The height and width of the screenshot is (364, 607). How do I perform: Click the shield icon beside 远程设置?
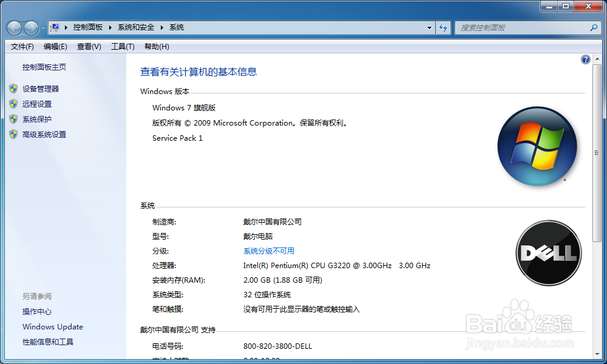click(x=13, y=104)
